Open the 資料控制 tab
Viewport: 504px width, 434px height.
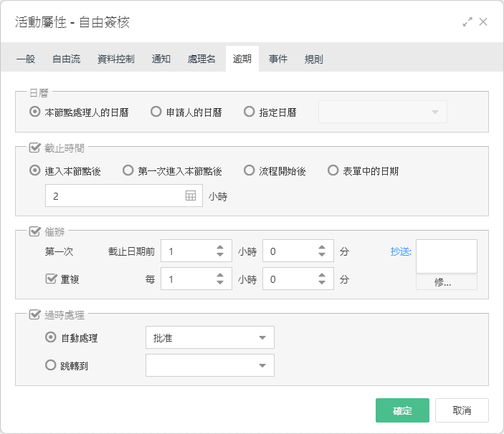pos(116,59)
